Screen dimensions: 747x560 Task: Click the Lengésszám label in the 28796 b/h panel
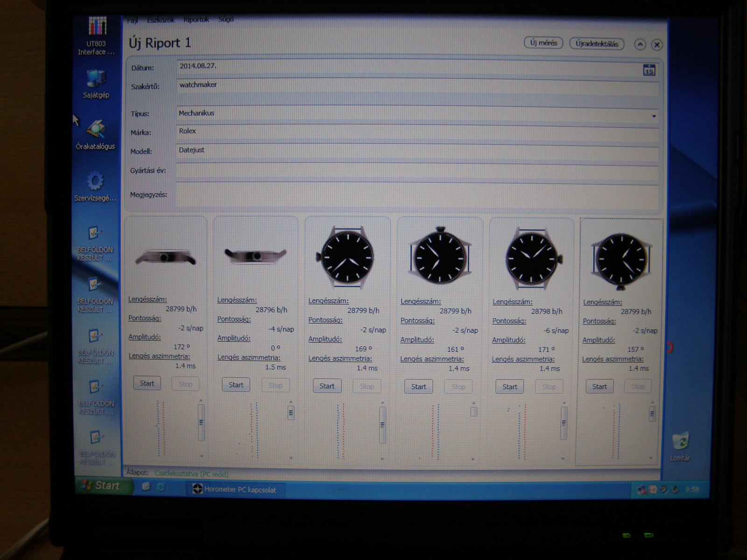(x=237, y=300)
